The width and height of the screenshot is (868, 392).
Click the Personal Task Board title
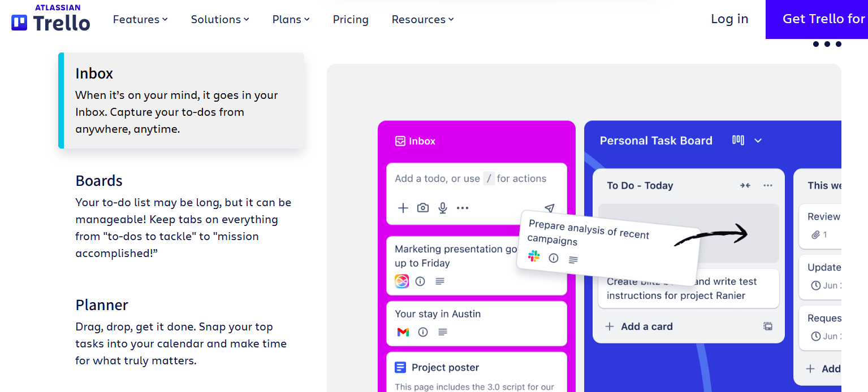coord(656,141)
